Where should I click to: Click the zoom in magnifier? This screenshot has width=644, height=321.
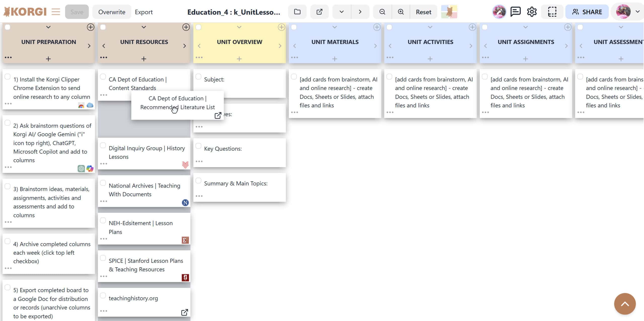click(x=401, y=12)
